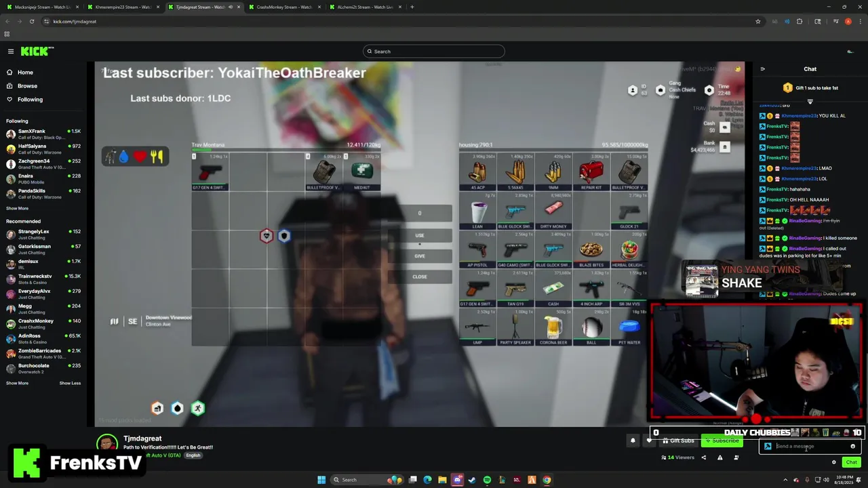
Task: Open SamXFrank followed channel
Action: pyautogui.click(x=43, y=134)
